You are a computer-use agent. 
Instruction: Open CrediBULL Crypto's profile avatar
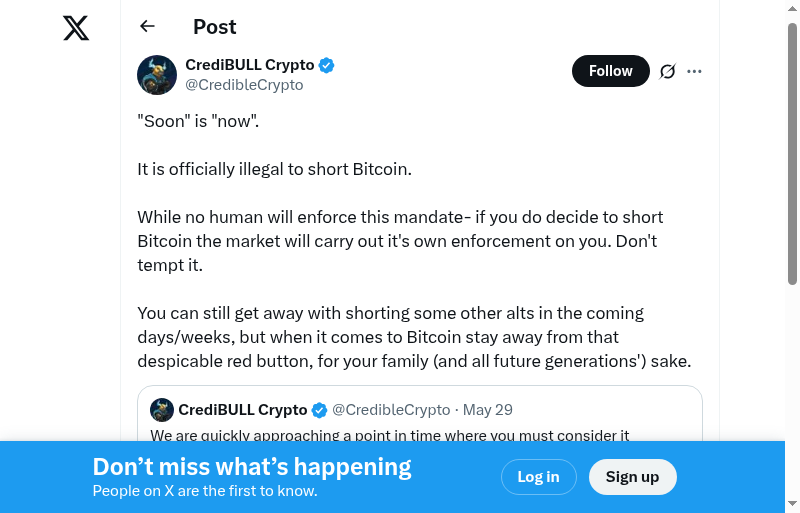[157, 75]
